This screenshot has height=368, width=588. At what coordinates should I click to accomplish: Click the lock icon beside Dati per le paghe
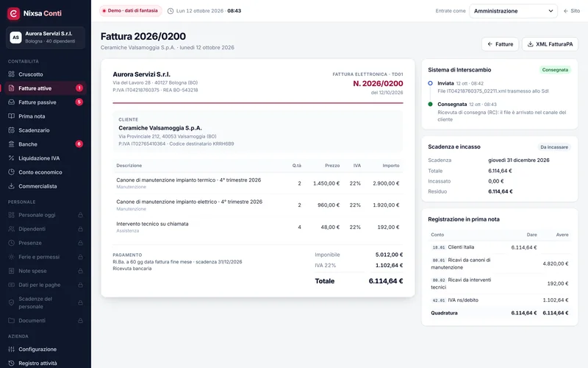tap(80, 285)
